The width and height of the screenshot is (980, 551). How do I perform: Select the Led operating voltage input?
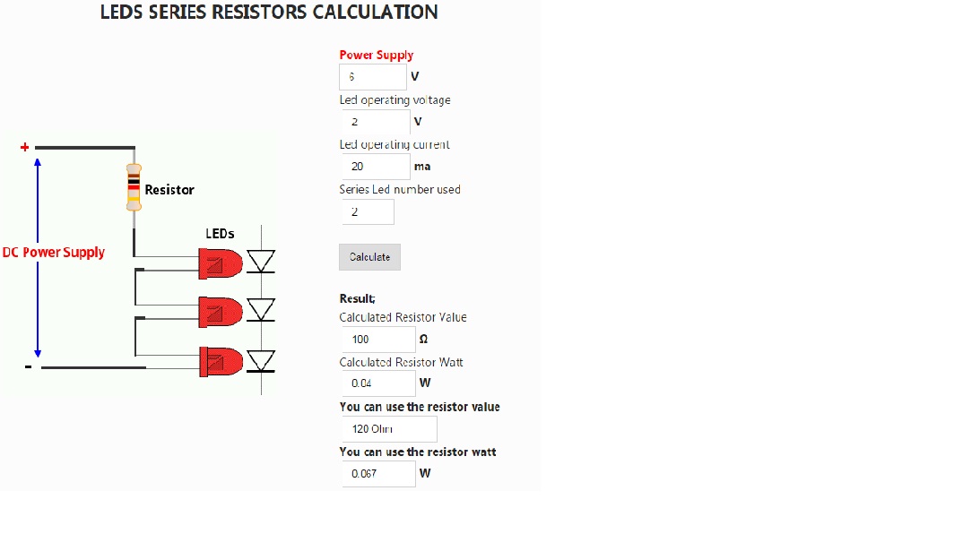point(376,122)
